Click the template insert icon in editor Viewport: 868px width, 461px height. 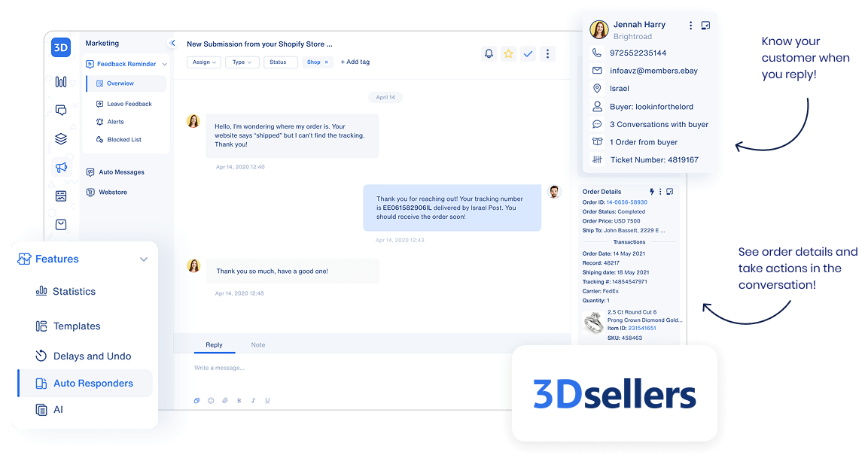pos(196,401)
